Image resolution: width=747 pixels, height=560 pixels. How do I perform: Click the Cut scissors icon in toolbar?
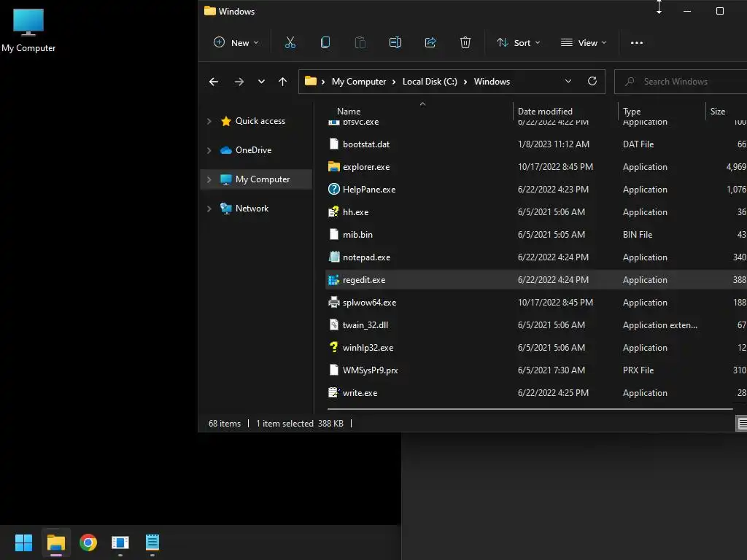(x=290, y=42)
